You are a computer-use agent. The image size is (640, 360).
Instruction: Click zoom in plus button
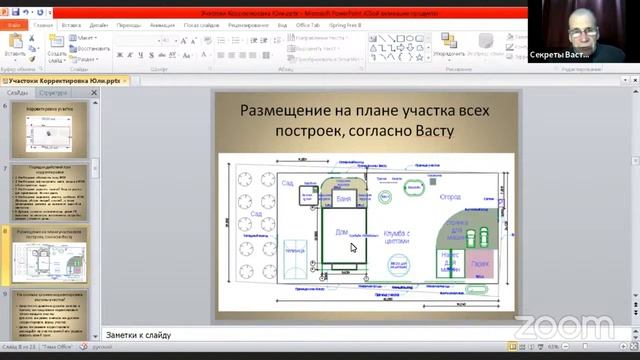(623, 347)
